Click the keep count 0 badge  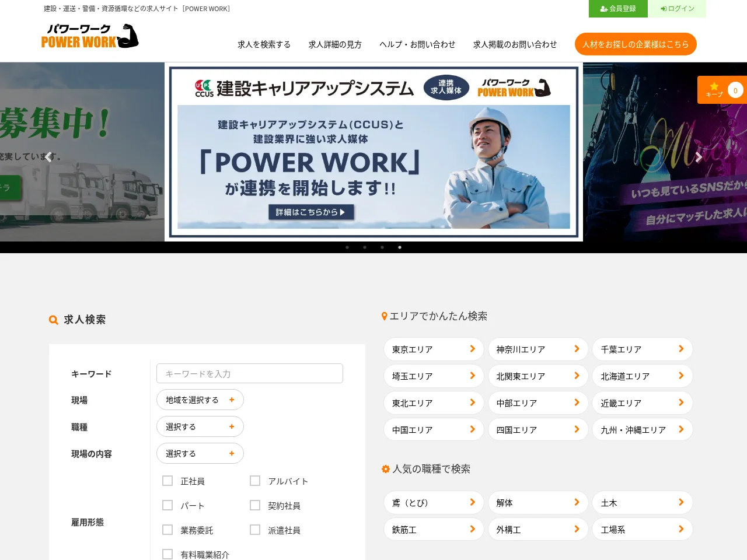735,90
